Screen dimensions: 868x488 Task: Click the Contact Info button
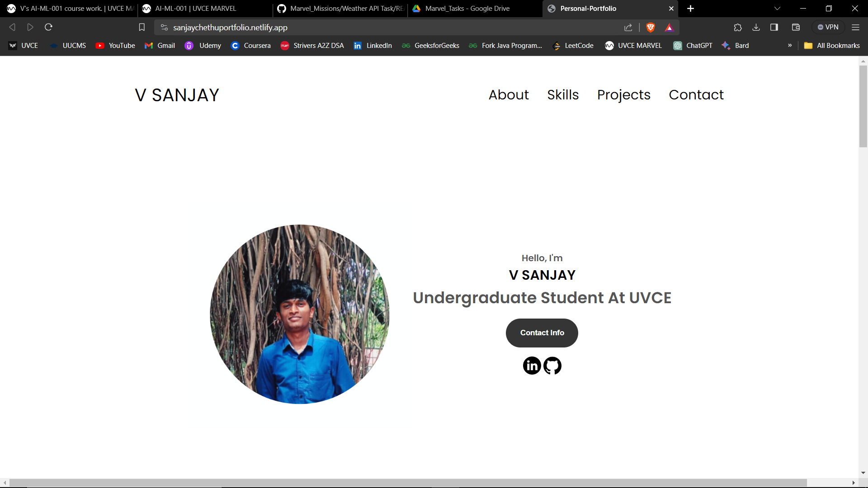(542, 333)
